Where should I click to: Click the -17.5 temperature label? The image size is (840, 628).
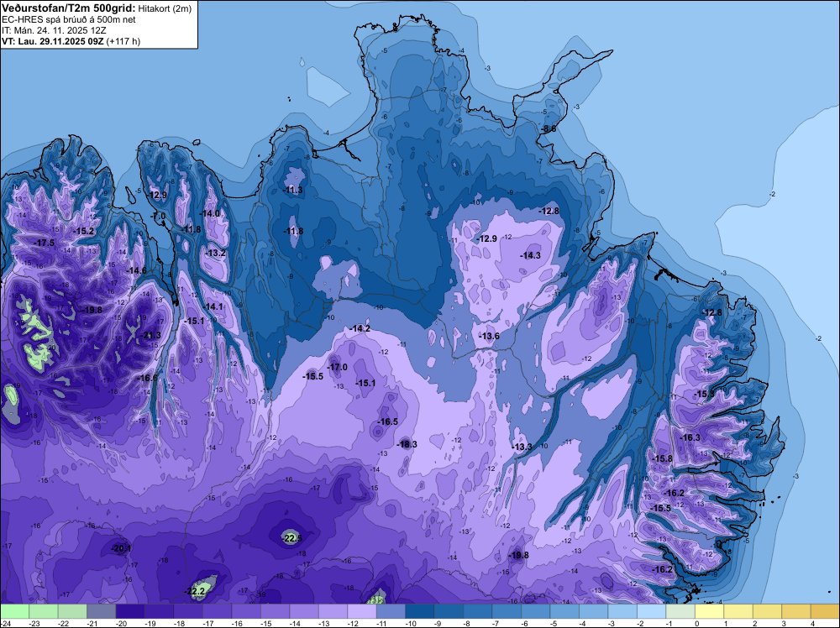coord(45,243)
